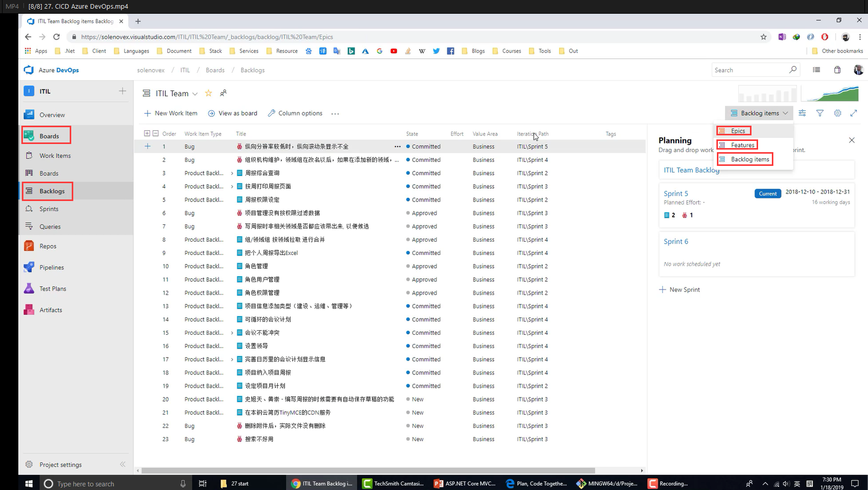Open Test Plans in the sidebar
Viewport: 868px width, 490px height.
point(52,289)
